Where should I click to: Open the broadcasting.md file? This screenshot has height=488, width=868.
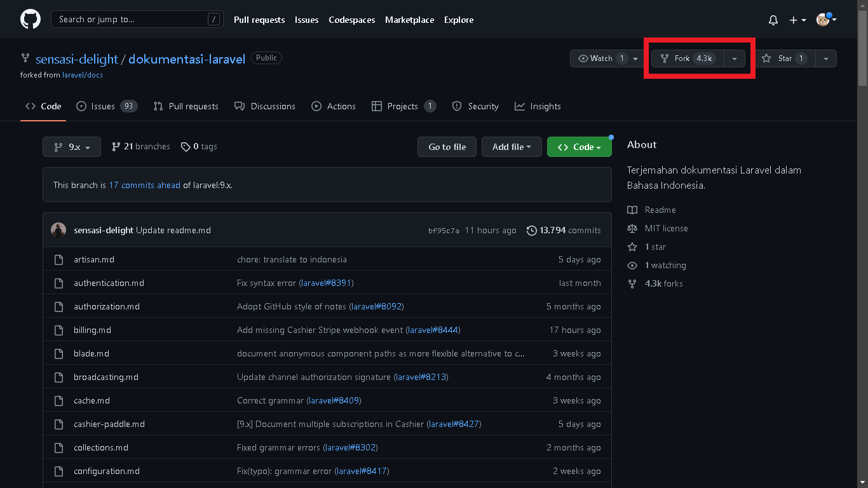pyautogui.click(x=106, y=377)
